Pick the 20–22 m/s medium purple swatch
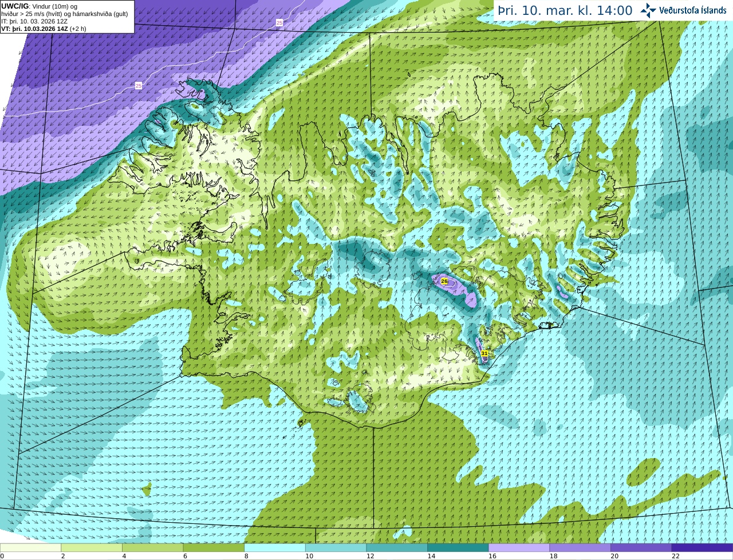Screen dimensions: 733x560 [x=641, y=547]
